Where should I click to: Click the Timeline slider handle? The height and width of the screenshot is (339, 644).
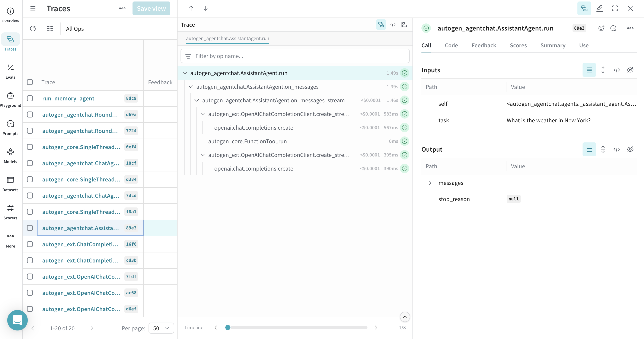pos(227,327)
